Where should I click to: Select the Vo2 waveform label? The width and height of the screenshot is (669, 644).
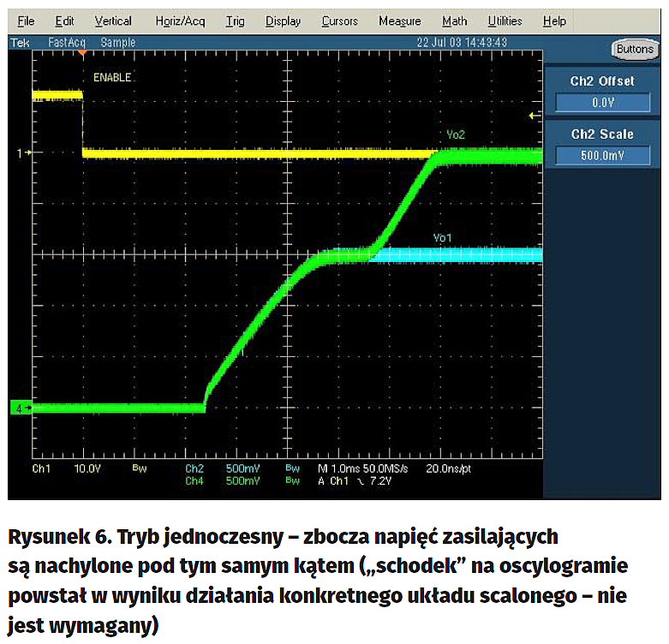click(455, 134)
